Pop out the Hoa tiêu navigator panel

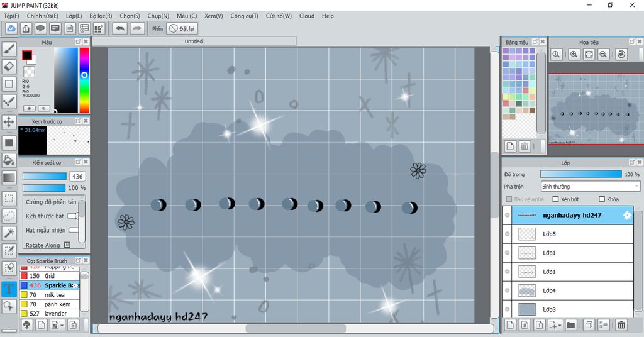[x=632, y=42]
